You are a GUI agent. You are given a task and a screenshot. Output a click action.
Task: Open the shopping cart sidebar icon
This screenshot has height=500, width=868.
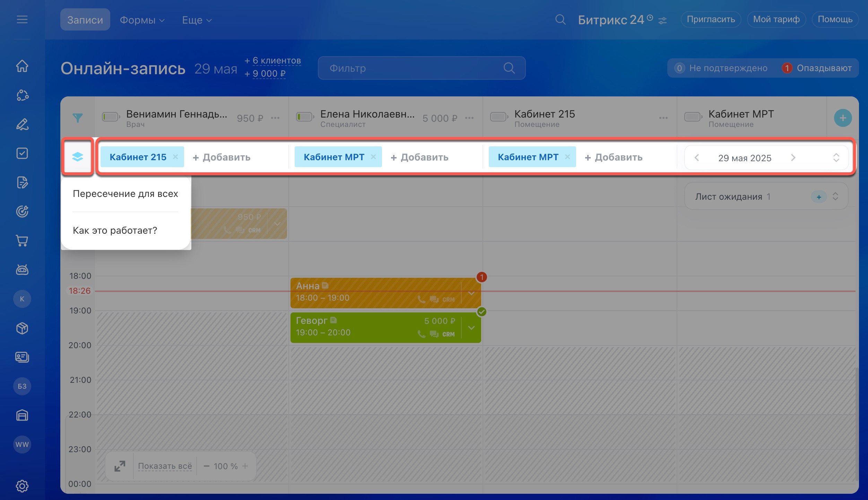pyautogui.click(x=22, y=240)
